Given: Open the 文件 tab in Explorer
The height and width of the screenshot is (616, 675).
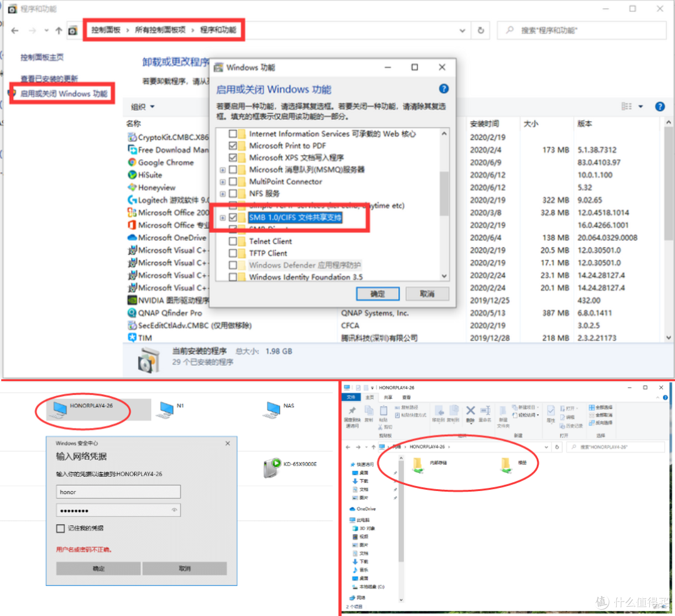Looking at the screenshot, I should pos(351,397).
